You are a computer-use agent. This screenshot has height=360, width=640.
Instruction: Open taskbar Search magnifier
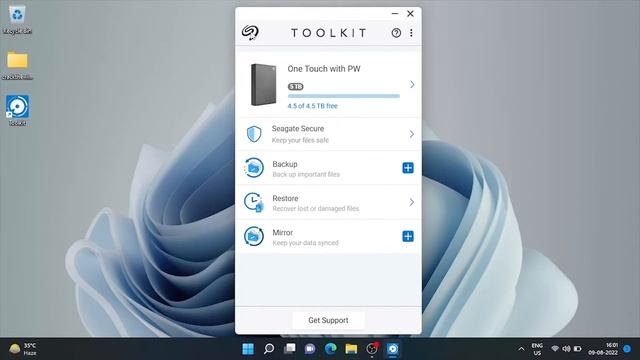(x=269, y=349)
